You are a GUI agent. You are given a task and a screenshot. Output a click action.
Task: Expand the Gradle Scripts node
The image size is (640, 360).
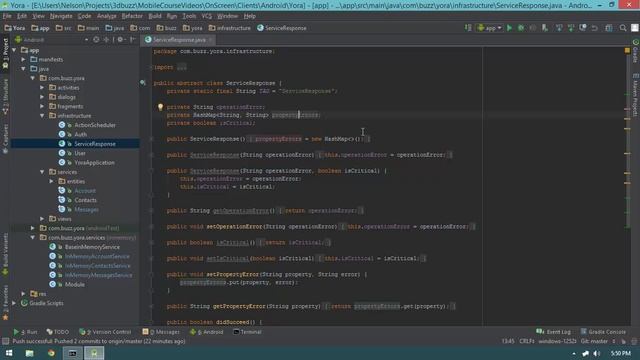14,303
